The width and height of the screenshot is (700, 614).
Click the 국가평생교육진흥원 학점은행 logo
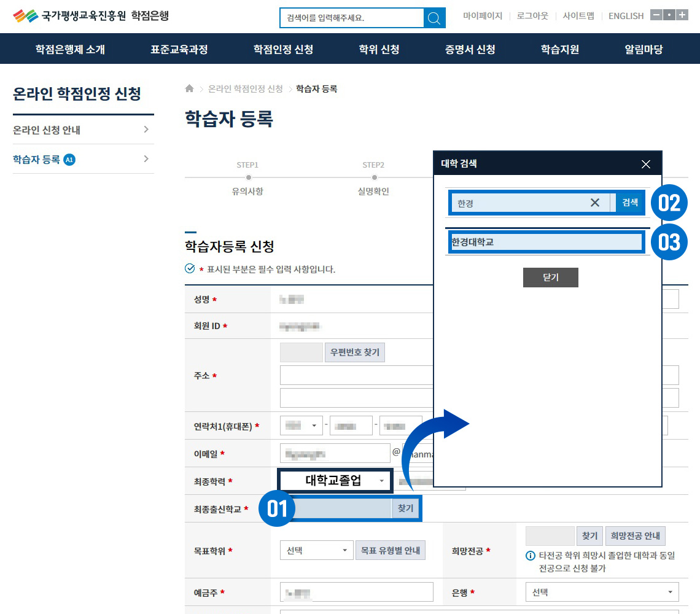pyautogui.click(x=91, y=16)
